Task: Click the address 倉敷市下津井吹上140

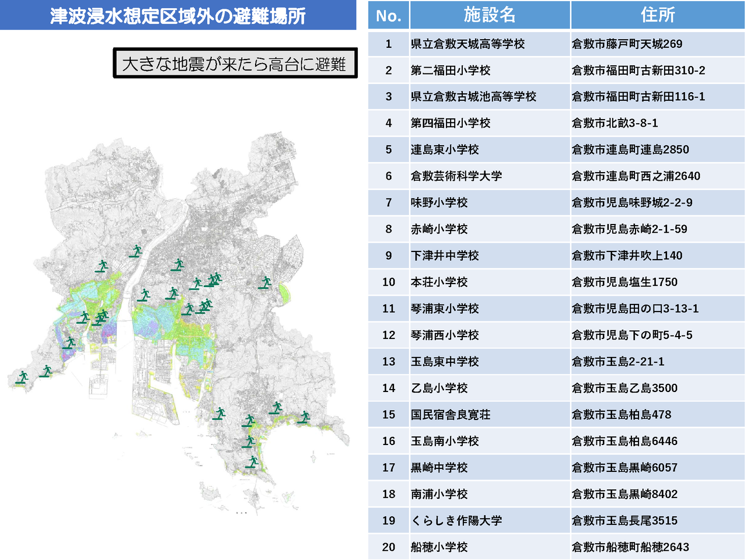Action: (x=627, y=256)
